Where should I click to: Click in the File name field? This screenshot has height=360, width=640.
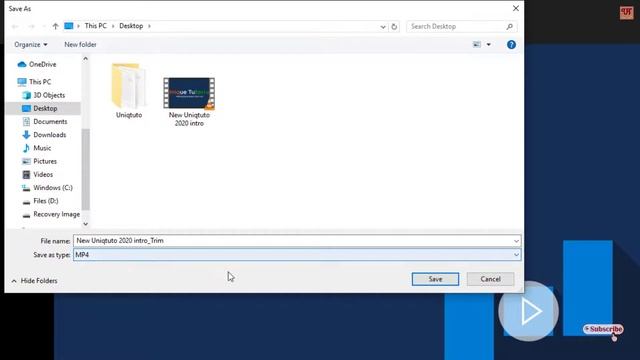click(297, 241)
